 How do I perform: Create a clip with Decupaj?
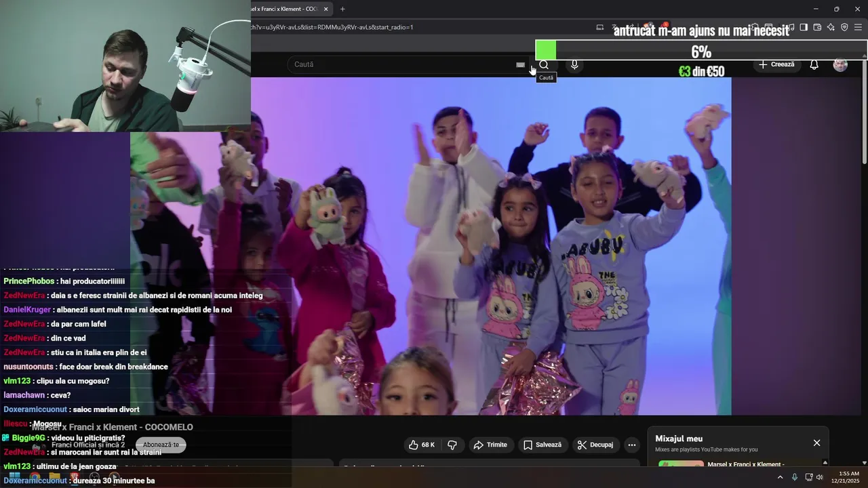[x=595, y=445]
